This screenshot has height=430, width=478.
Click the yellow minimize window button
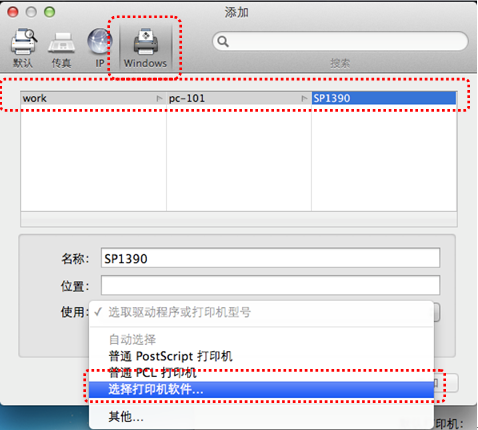click(31, 12)
